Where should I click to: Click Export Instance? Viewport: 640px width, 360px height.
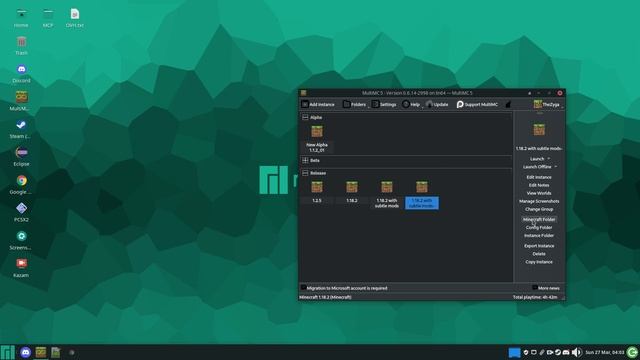click(539, 246)
